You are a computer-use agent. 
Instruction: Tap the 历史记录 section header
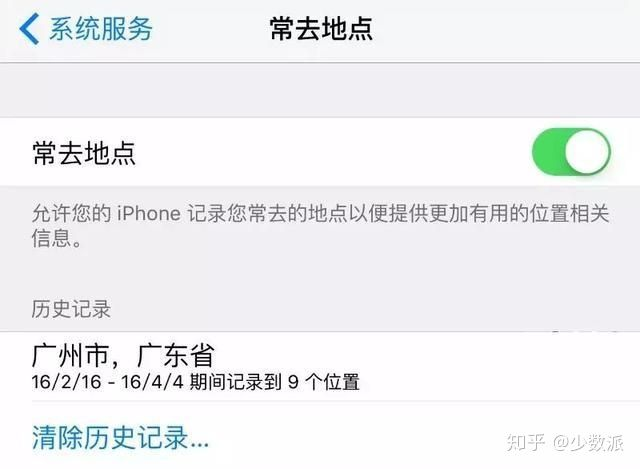pos(71,309)
